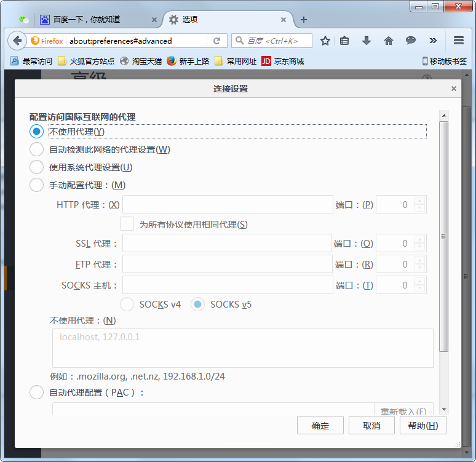The image size is (476, 462).
Task: Click the 确定 button
Action: (320, 425)
